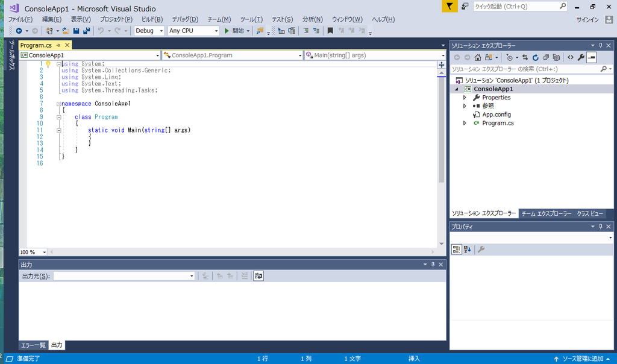Click the Find in Files folder-search icon
The height and width of the screenshot is (364, 617).
pos(260,31)
